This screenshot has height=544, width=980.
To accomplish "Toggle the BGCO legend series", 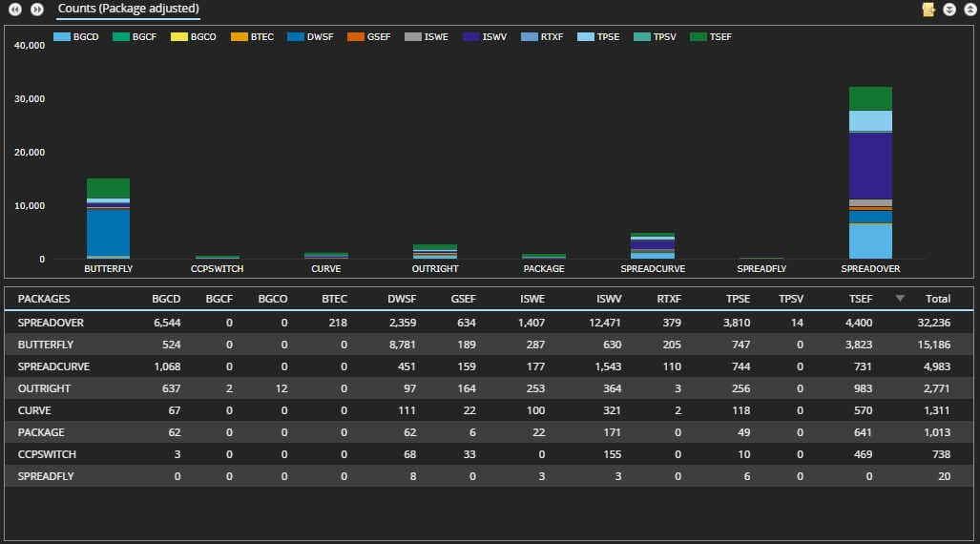I will (x=193, y=37).
